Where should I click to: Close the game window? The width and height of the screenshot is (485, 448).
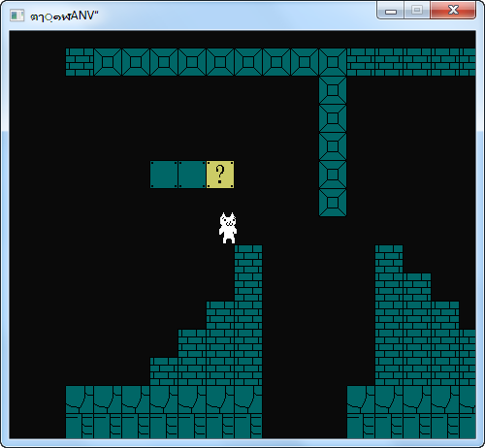coord(453,10)
